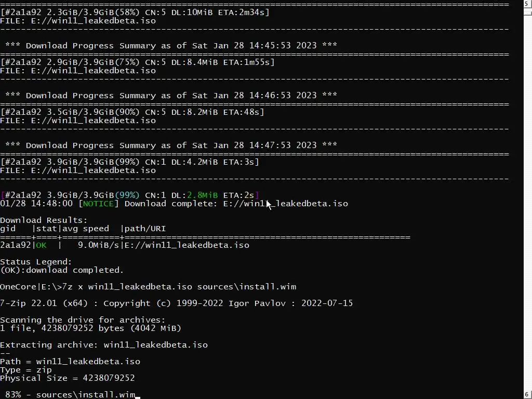Click the scrollbar down arrow button labeled 6

tap(528, 395)
